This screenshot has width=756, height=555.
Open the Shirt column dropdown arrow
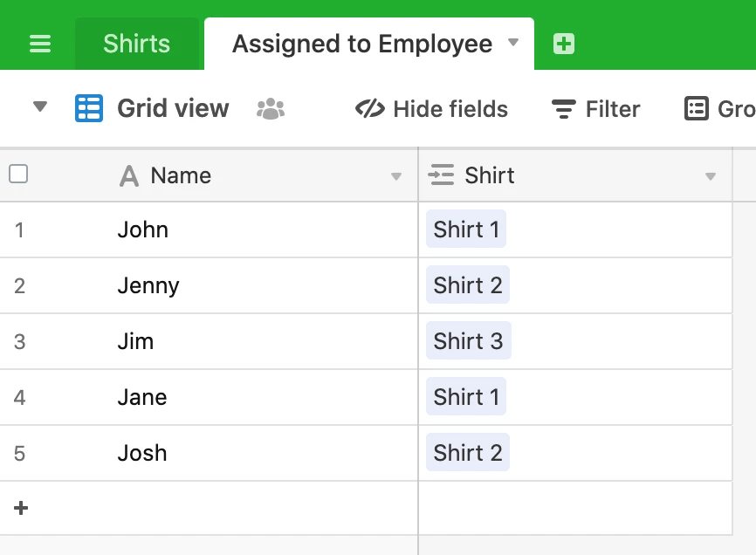tap(711, 176)
